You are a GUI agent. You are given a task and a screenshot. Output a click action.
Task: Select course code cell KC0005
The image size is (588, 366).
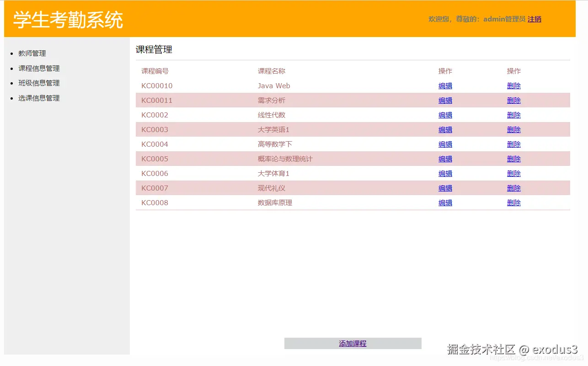155,159
